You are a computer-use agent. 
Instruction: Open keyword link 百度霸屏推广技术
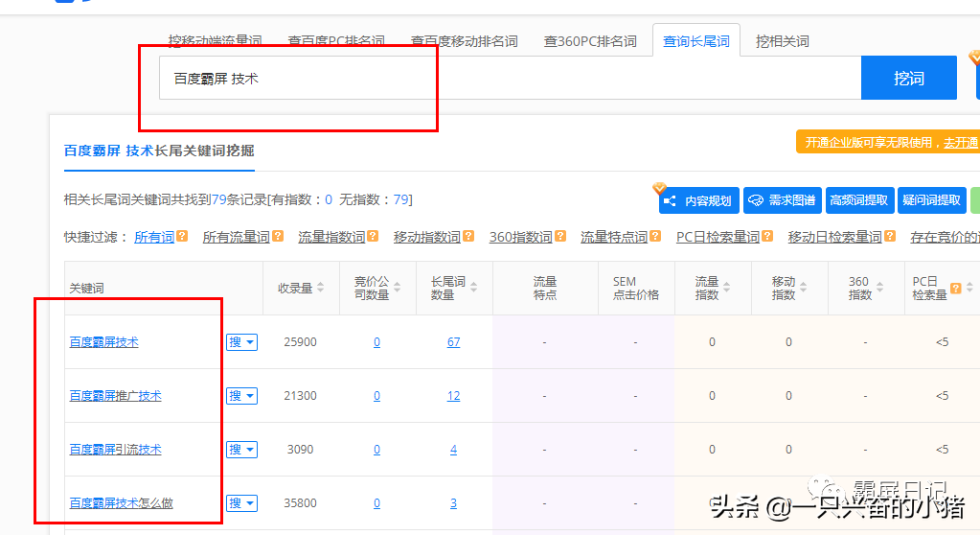point(115,396)
